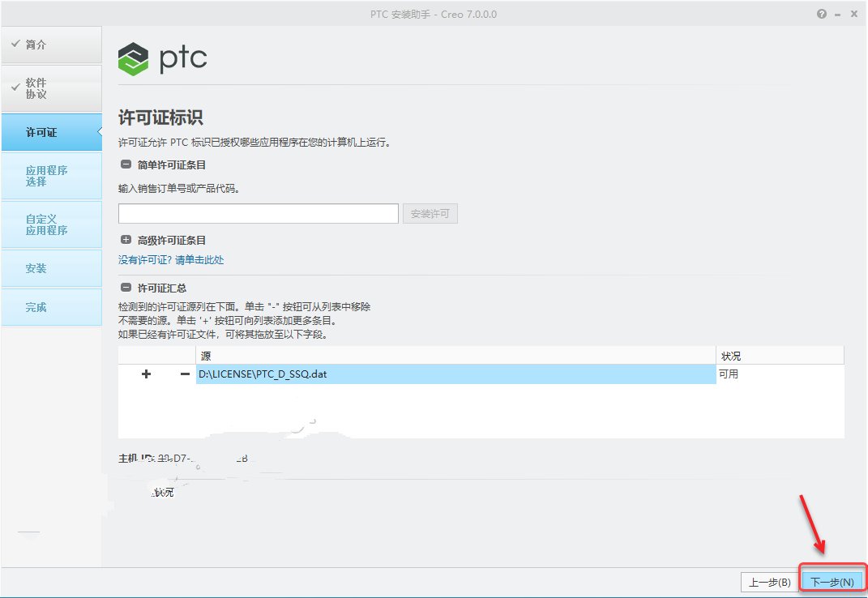Select the 许可证 step
Screen dimensions: 868x598
pos(52,132)
